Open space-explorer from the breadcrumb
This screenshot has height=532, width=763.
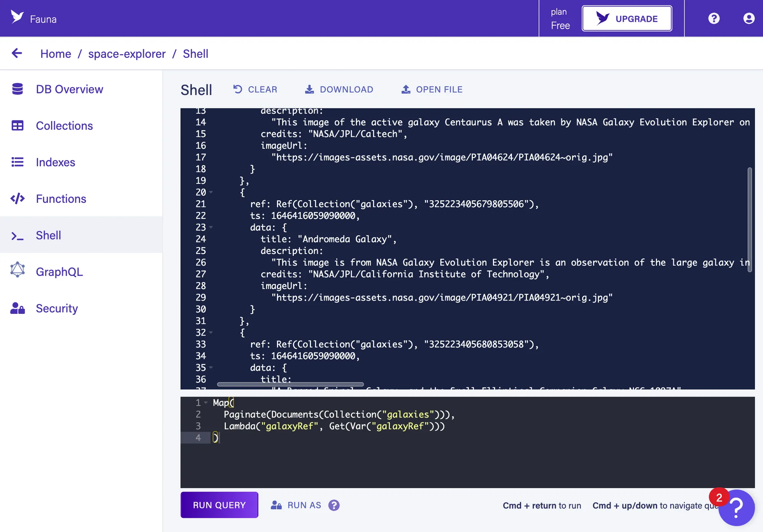coord(127,54)
